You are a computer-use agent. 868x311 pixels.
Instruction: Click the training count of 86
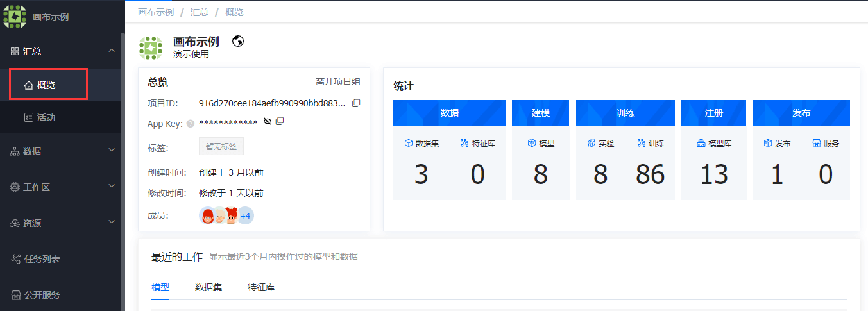651,174
